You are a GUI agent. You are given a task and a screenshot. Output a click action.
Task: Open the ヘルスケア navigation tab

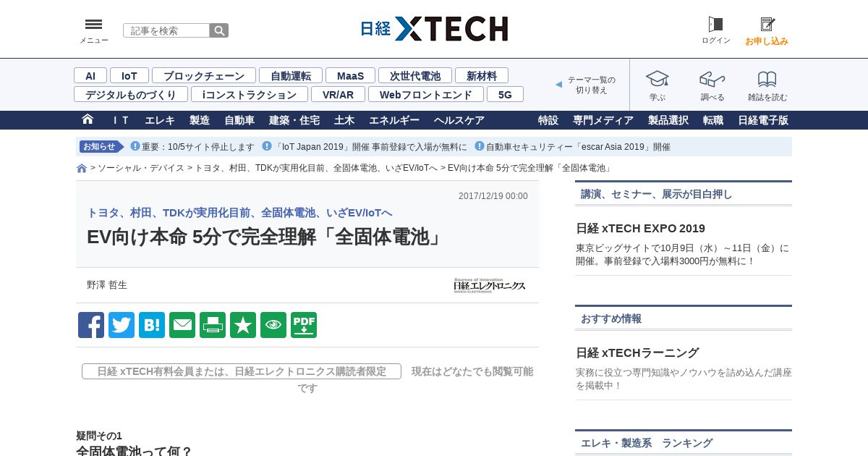click(x=459, y=120)
